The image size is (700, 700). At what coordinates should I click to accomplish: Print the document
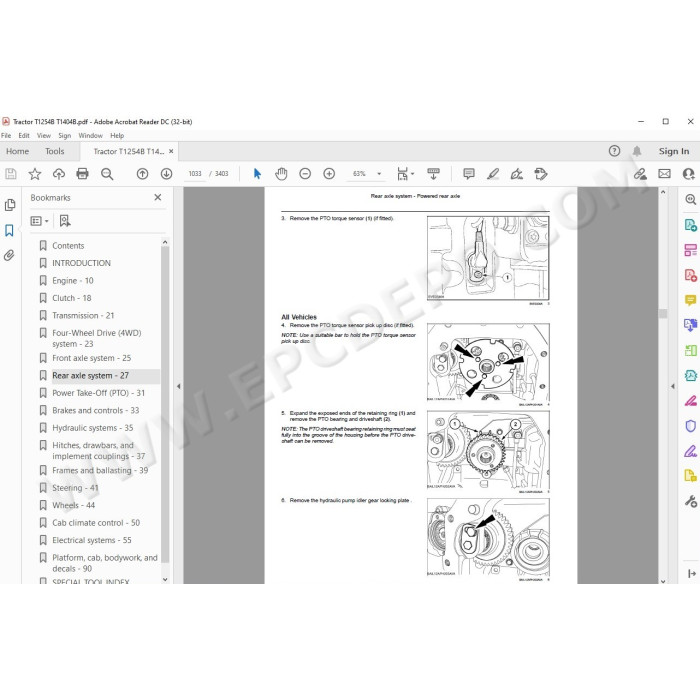tap(83, 174)
